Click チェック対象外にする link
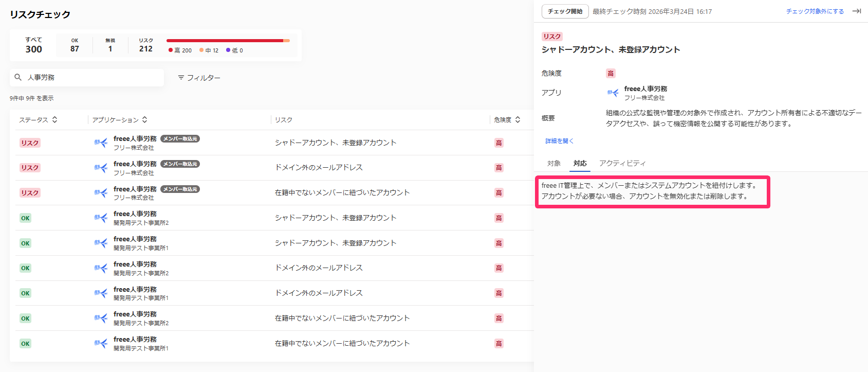 point(815,11)
